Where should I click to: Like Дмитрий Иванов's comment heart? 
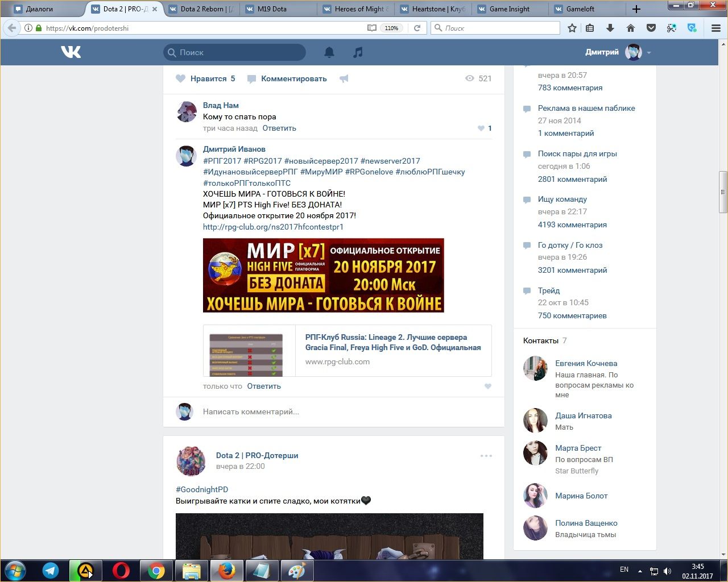(487, 386)
